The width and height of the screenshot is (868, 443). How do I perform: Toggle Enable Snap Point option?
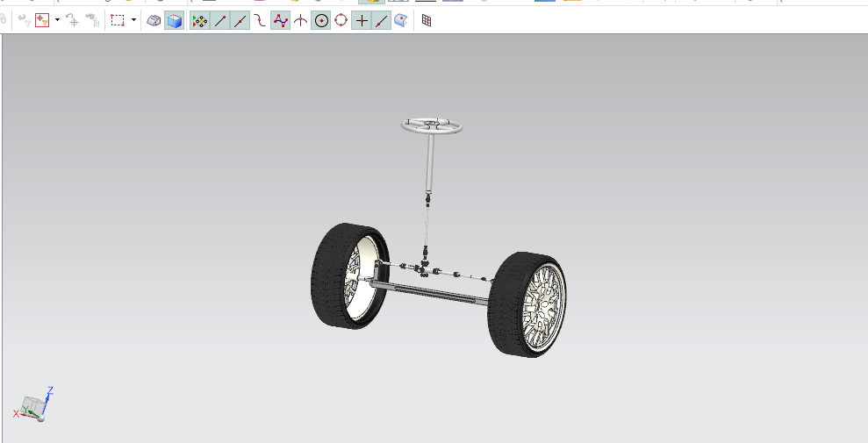[200, 21]
